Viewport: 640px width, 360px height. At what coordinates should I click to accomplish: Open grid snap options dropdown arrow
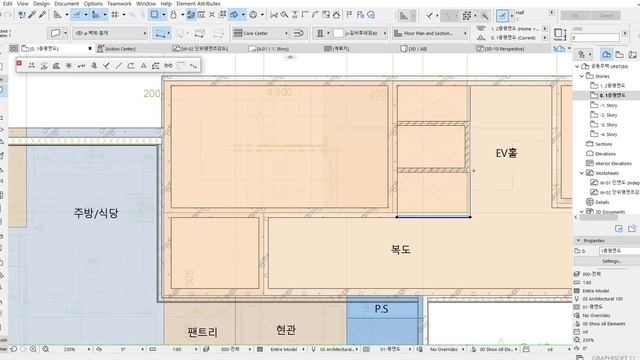(124, 15)
